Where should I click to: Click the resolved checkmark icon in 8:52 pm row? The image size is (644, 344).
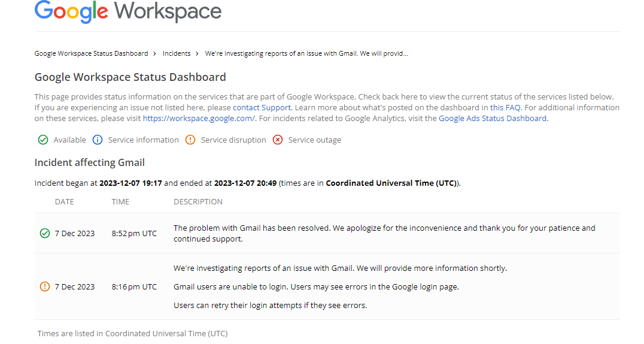click(x=45, y=233)
